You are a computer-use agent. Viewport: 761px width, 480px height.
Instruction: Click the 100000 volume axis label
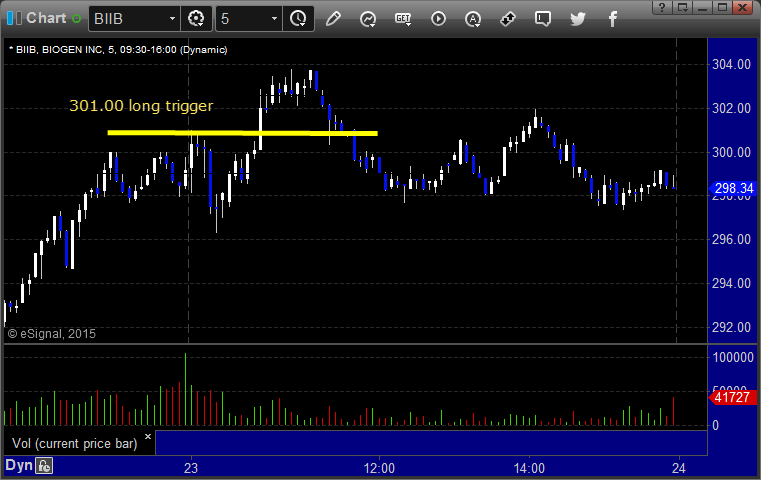pyautogui.click(x=733, y=358)
